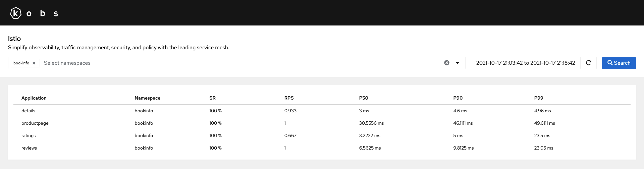Click the bookinfo chip label
The width and height of the screenshot is (644, 169).
[x=21, y=63]
